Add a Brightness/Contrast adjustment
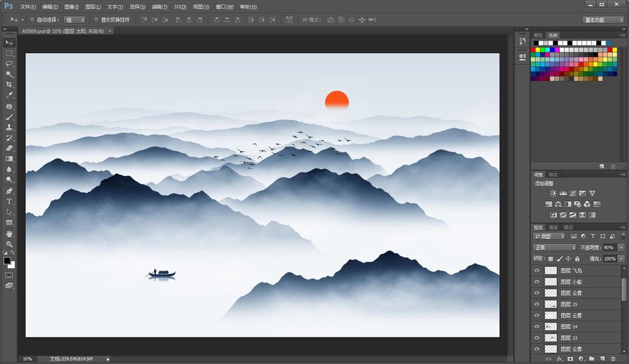 (554, 194)
